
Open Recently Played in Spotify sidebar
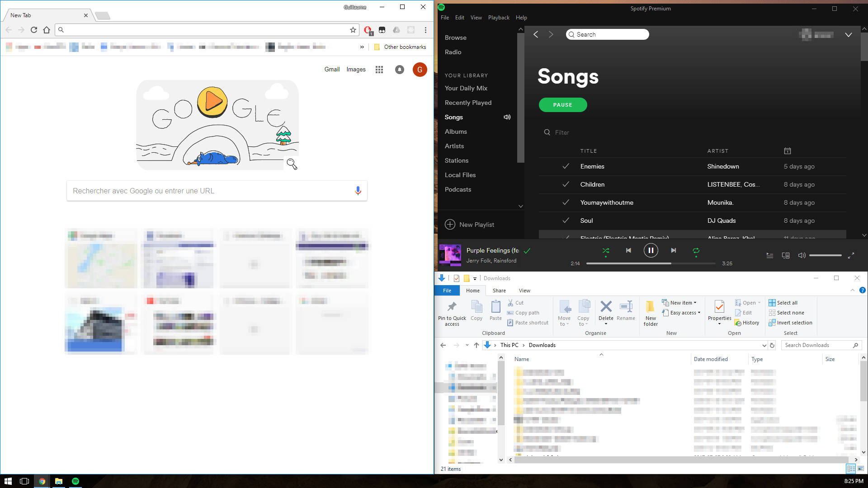[x=468, y=103]
